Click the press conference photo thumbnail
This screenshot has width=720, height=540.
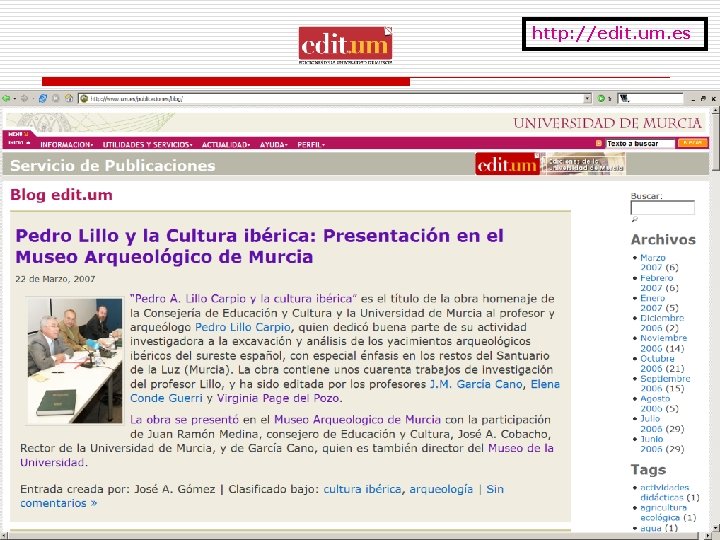(75, 361)
